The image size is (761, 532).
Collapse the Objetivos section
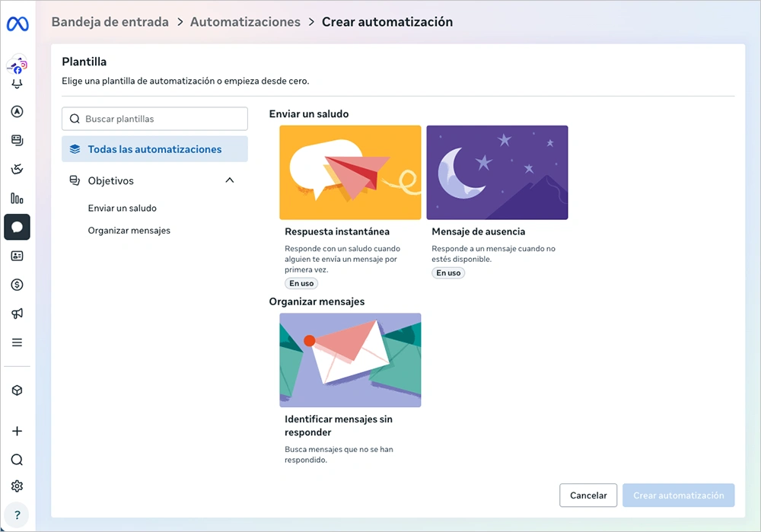coord(229,180)
